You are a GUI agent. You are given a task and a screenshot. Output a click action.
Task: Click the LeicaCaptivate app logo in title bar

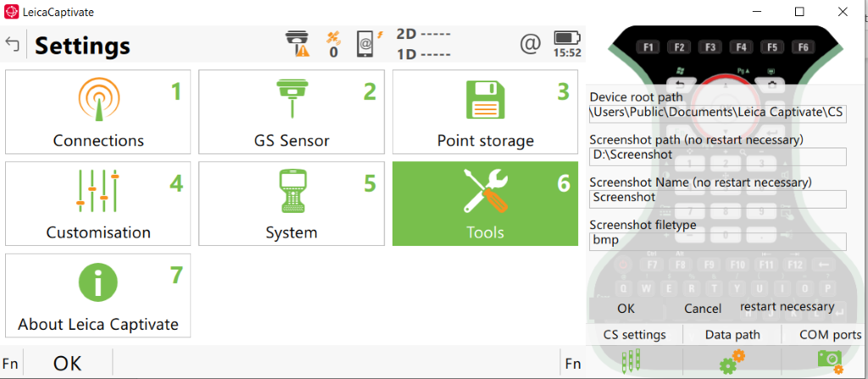[x=12, y=12]
